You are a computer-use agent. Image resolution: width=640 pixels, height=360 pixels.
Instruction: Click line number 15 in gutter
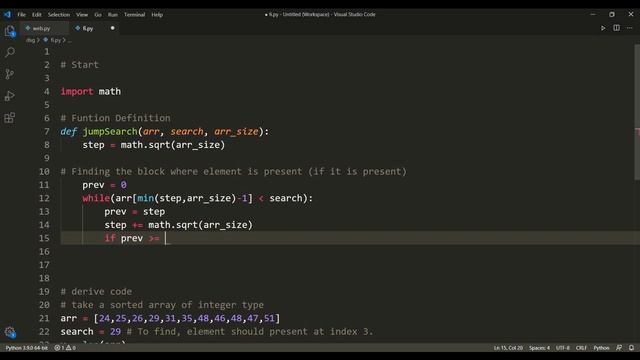coord(44,238)
